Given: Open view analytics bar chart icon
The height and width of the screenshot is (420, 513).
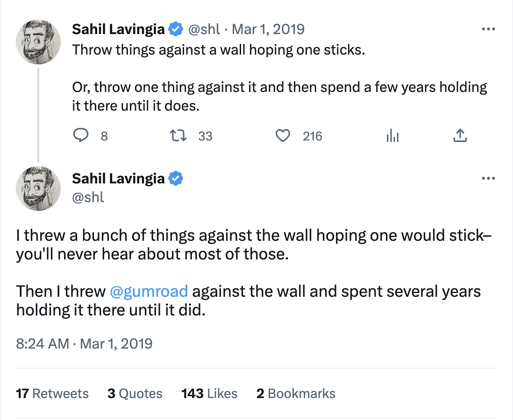Looking at the screenshot, I should [392, 136].
